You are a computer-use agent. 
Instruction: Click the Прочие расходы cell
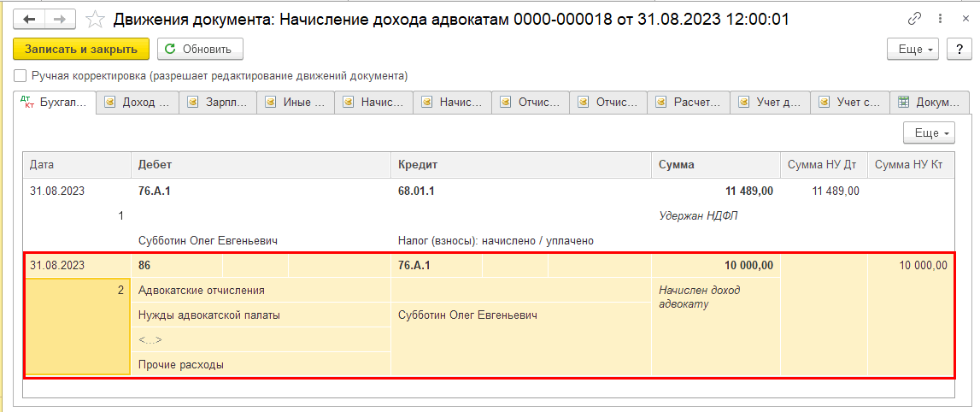[181, 365]
